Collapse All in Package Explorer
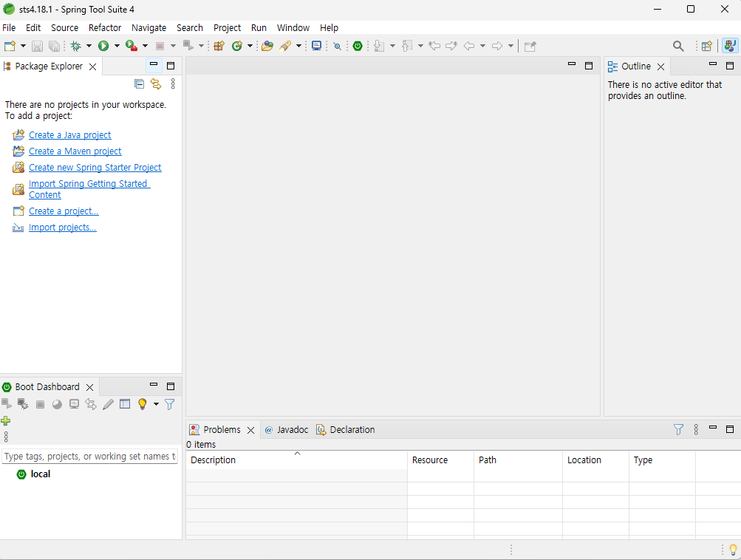741x560 pixels. 139,84
